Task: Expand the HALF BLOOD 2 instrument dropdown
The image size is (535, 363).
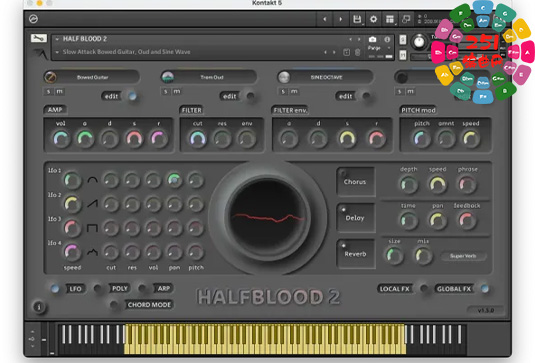Action: tap(57, 39)
